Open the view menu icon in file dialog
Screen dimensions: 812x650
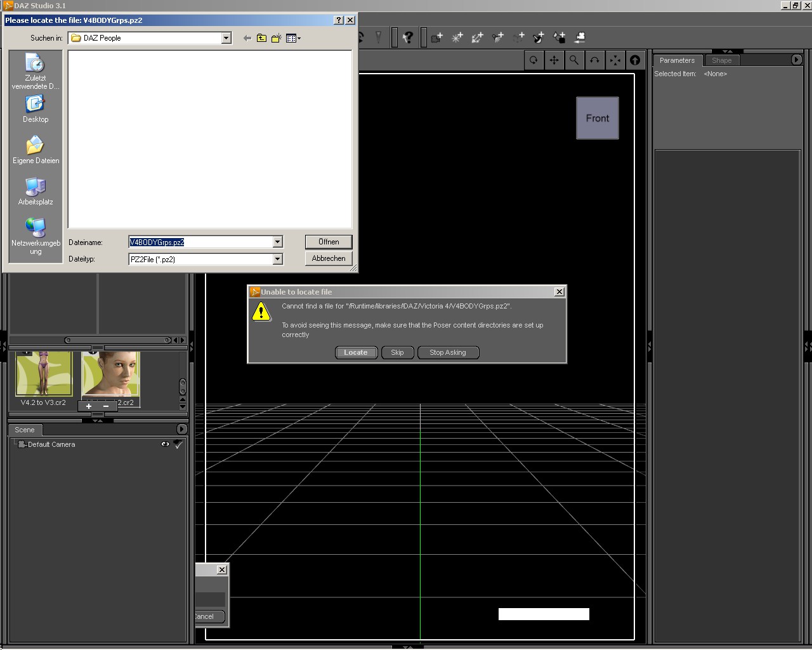click(293, 38)
